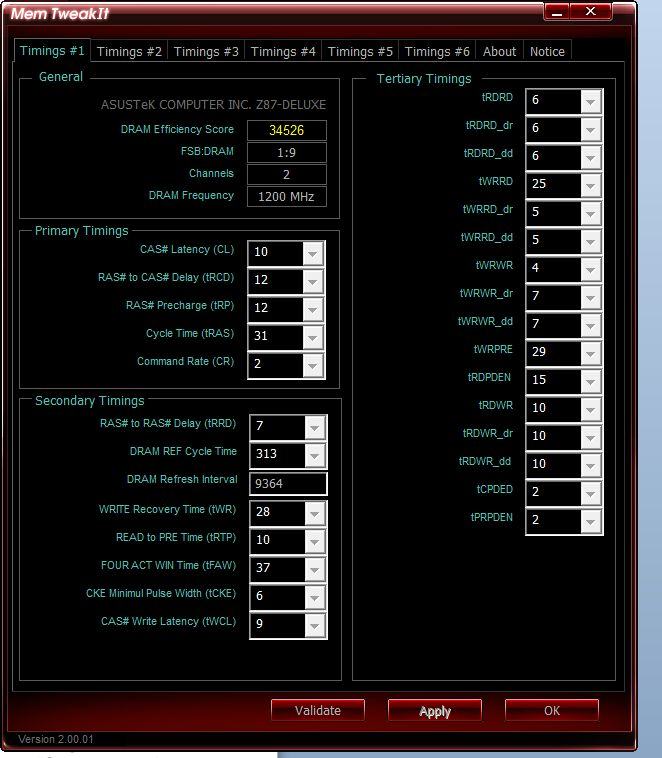Screen dimensions: 662x758
Task: Expand the tRDWR_dr dropdown
Action: [590, 438]
